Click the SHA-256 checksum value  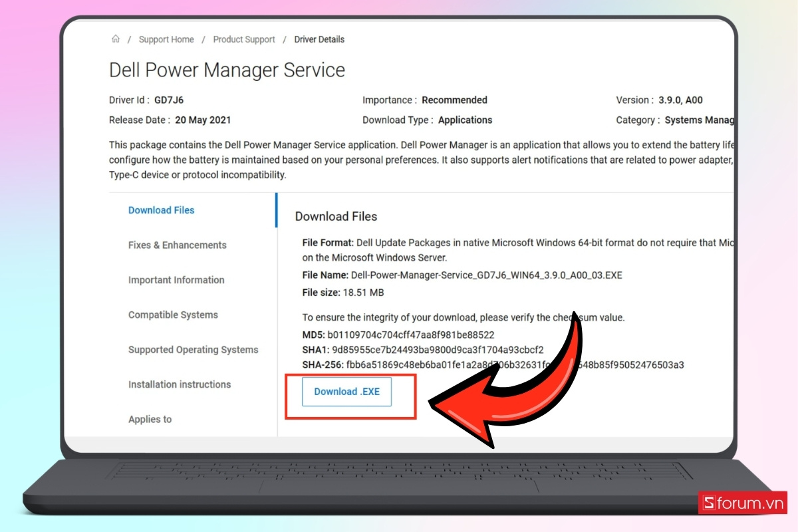tap(515, 365)
